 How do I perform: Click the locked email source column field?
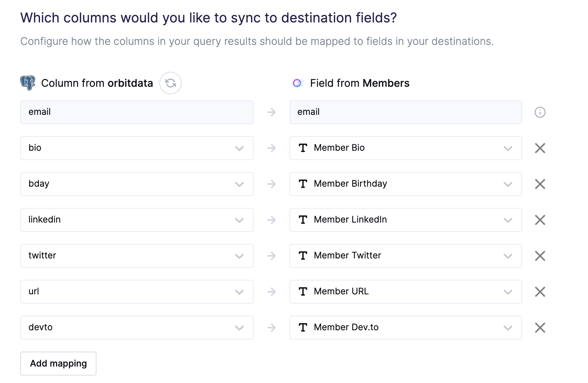[x=137, y=112]
